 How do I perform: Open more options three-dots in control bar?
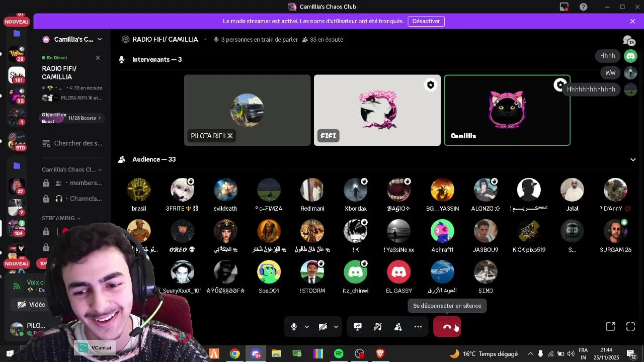pyautogui.click(x=418, y=327)
